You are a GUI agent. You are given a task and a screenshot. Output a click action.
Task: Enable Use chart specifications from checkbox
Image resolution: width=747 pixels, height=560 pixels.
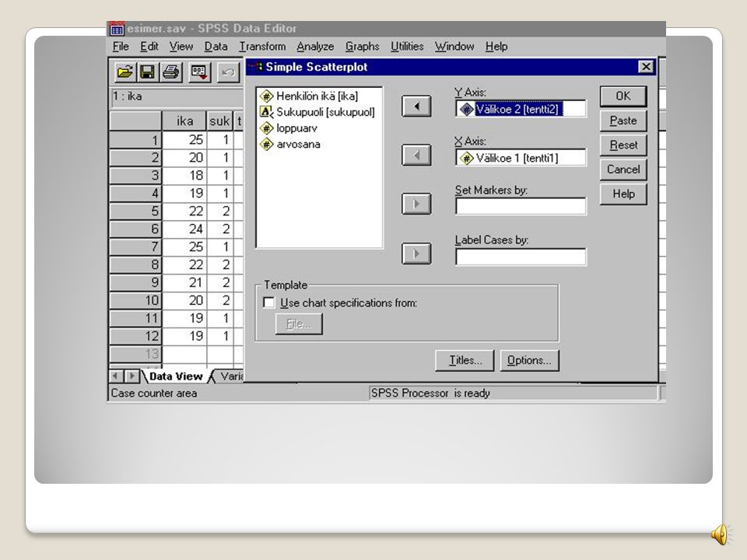268,303
